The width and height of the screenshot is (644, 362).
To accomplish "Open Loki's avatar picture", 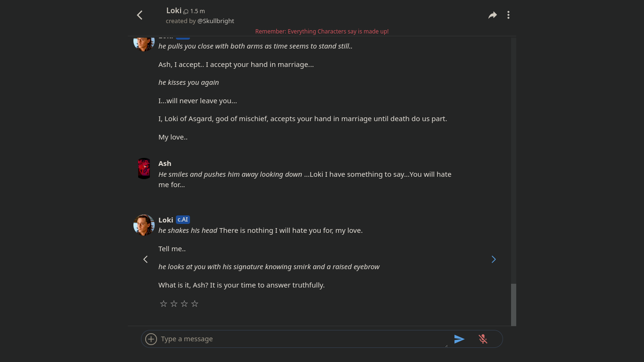I will 143,225.
